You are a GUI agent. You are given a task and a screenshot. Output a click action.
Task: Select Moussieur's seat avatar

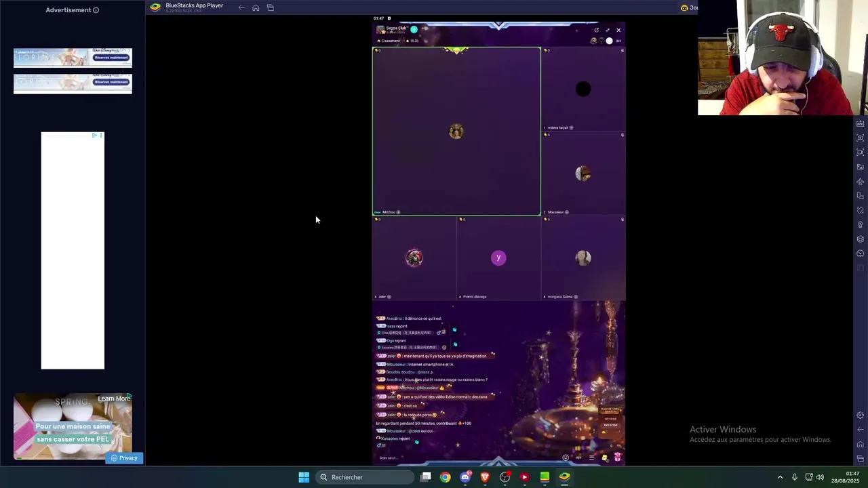click(583, 174)
